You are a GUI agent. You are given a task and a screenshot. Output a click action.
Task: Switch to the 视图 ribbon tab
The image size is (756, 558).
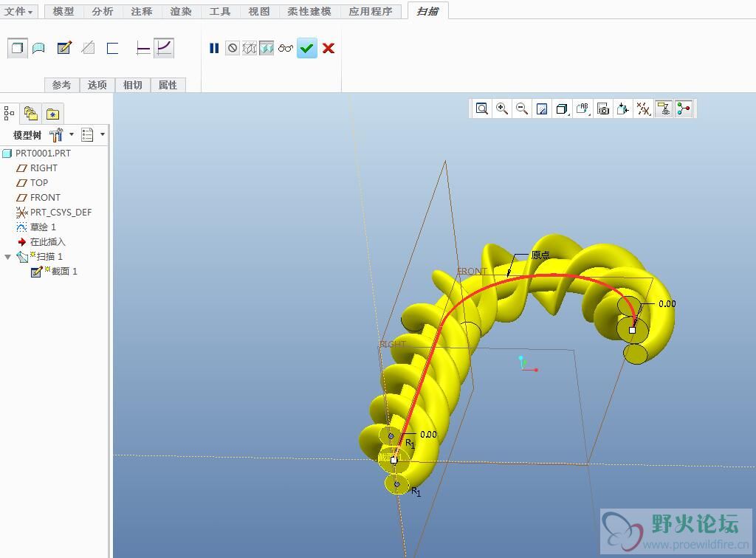tap(259, 11)
